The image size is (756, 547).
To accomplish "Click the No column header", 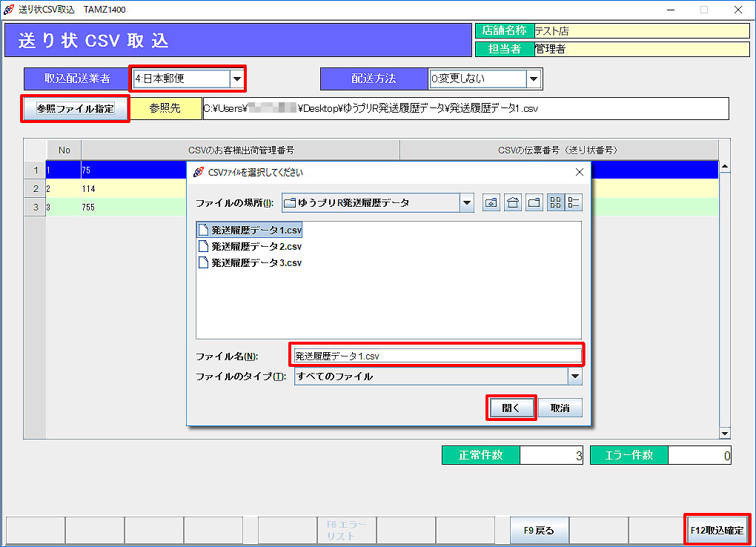I will (x=64, y=150).
